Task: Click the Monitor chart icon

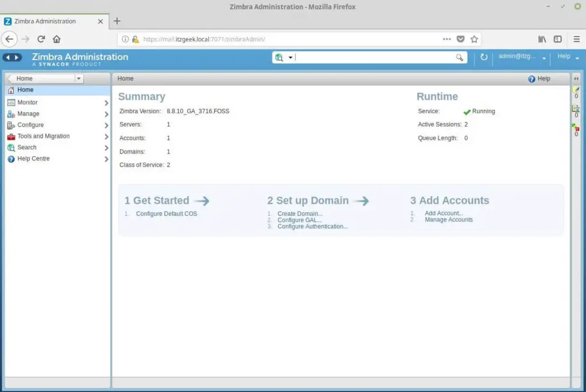Action: [x=11, y=102]
